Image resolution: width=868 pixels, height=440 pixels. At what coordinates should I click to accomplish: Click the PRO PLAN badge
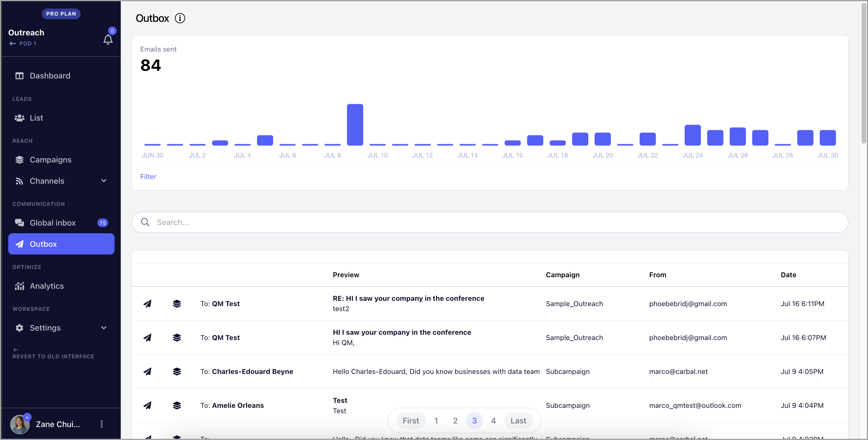[61, 14]
